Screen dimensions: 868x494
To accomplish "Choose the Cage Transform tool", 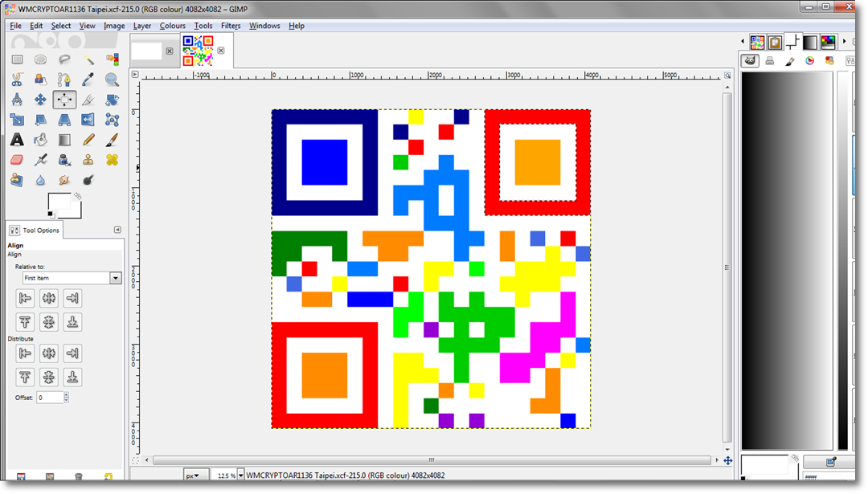I will coord(112,120).
